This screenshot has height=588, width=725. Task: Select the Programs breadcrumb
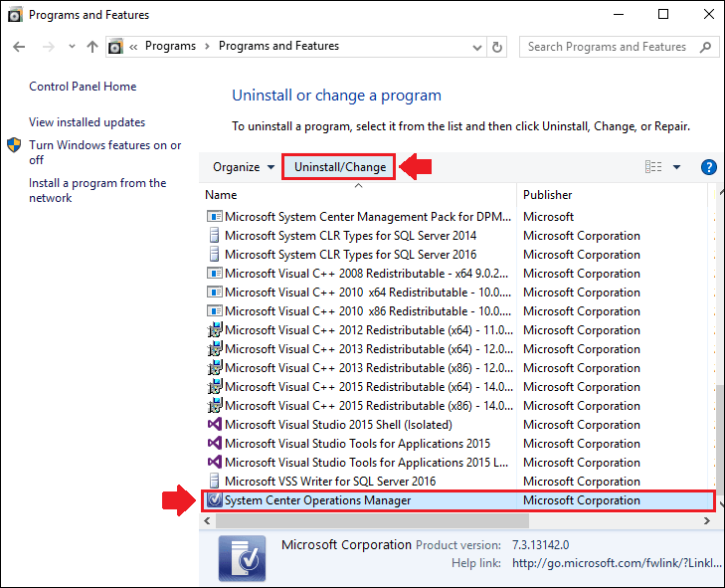[x=170, y=46]
